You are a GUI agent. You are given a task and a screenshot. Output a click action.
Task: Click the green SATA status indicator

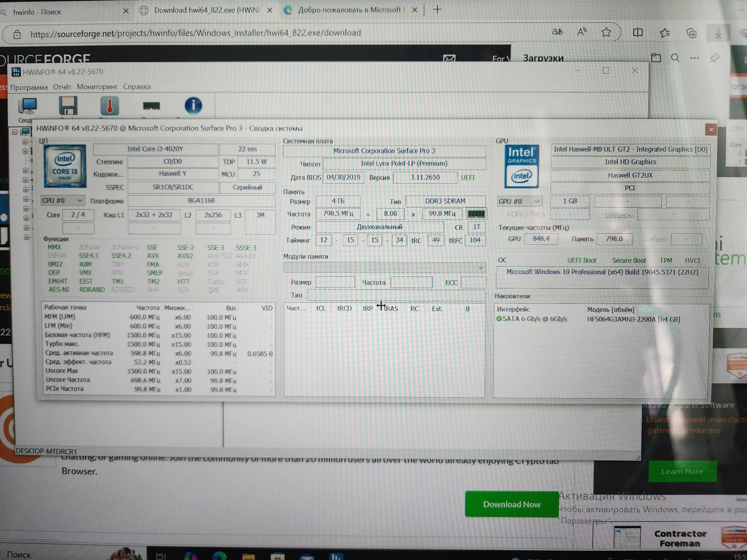coord(499,318)
